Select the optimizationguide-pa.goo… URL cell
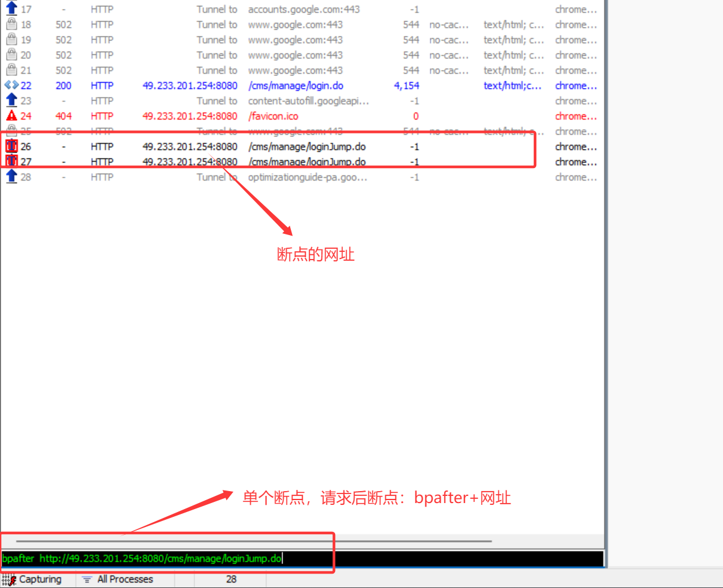Viewport: 723px width, 588px height. click(308, 177)
